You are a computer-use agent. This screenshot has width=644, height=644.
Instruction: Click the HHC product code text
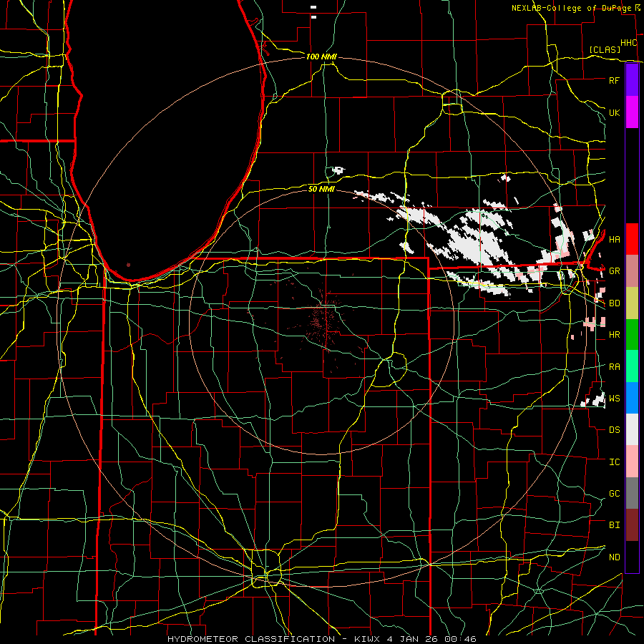[x=629, y=43]
